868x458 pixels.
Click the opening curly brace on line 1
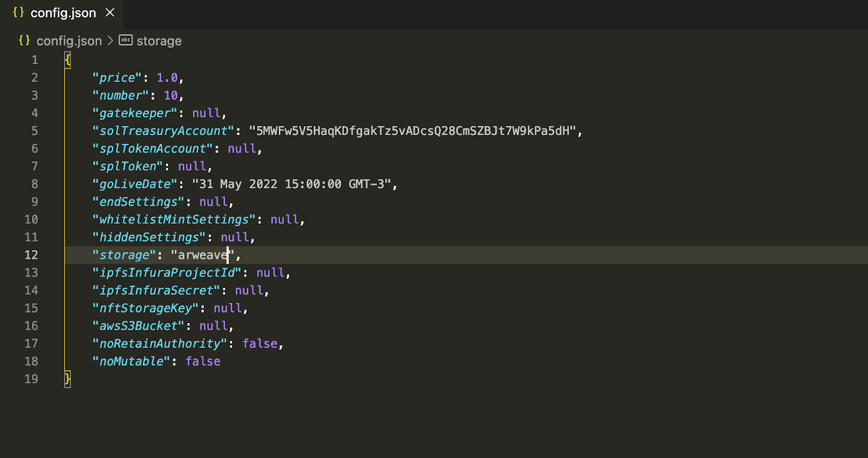point(68,60)
